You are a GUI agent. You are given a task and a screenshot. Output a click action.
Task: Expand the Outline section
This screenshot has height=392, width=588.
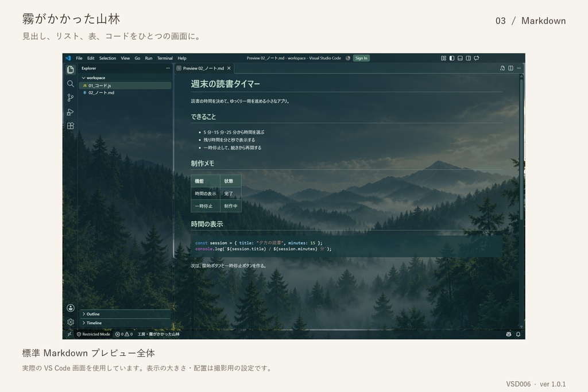click(126, 314)
